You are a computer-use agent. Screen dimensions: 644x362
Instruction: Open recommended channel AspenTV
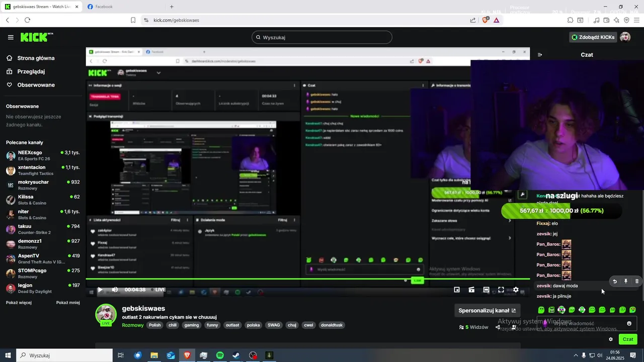[43, 258]
